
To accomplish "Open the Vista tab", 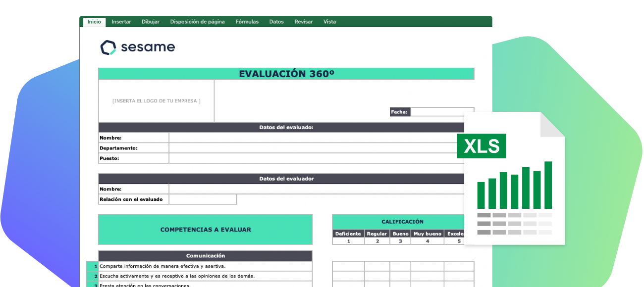I will point(330,22).
